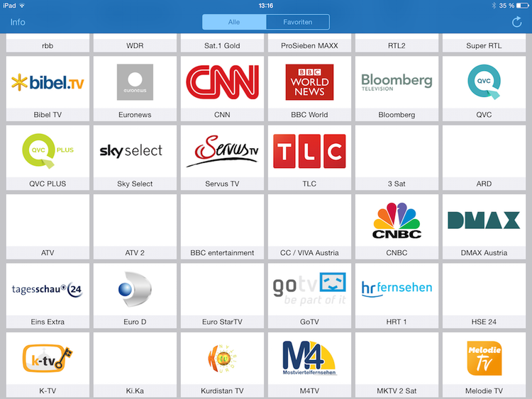The width and height of the screenshot is (532, 399).
Task: Select the DMAX Austria logo
Action: [x=484, y=220]
